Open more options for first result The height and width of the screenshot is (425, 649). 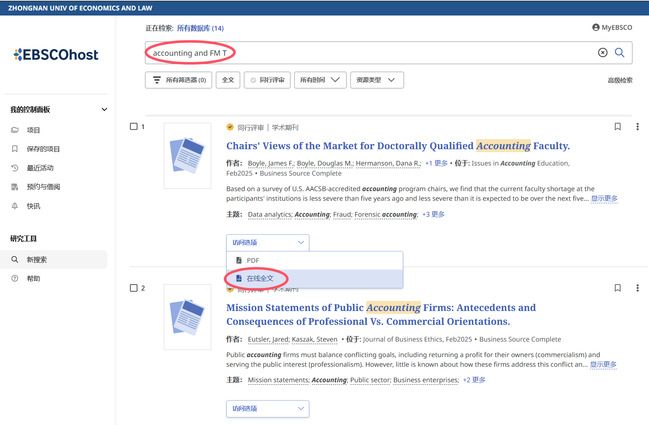click(x=637, y=127)
